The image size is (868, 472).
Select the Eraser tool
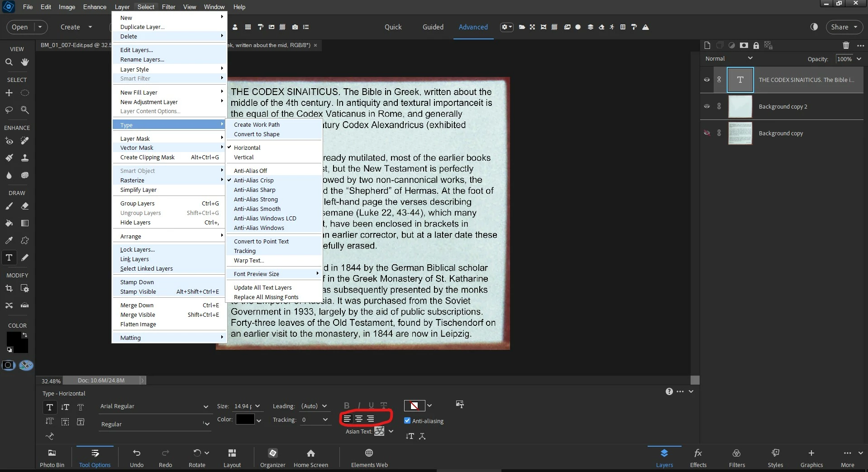(x=25, y=206)
